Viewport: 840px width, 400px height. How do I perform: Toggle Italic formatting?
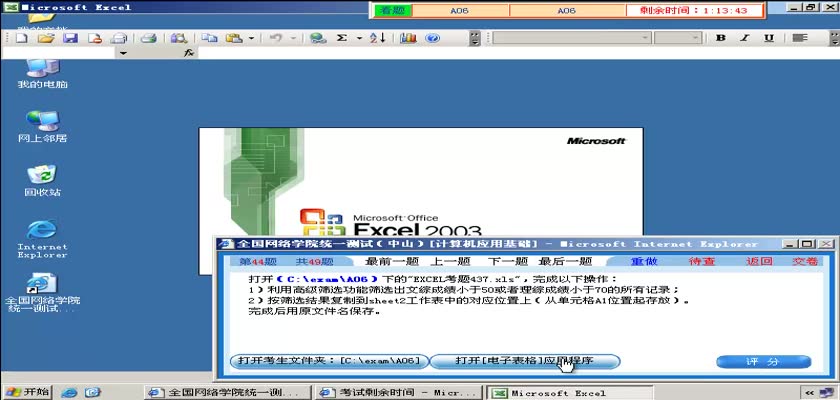[744, 38]
